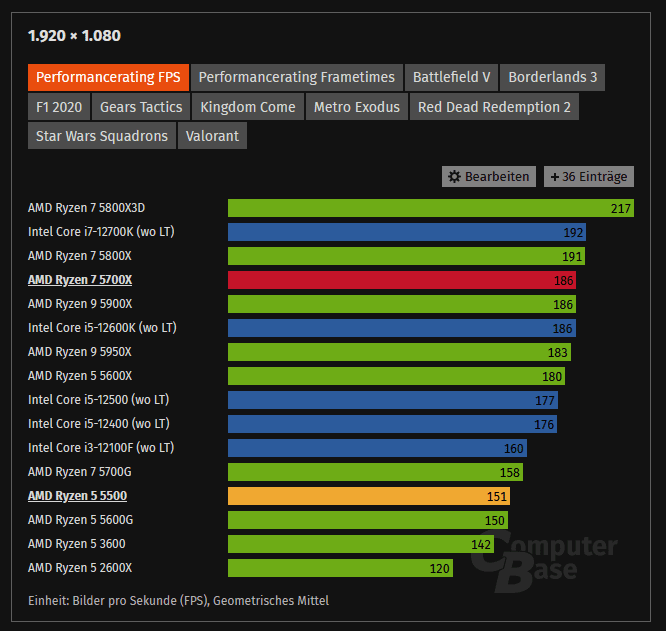Open the Borderlands 3 tab

[x=552, y=77]
